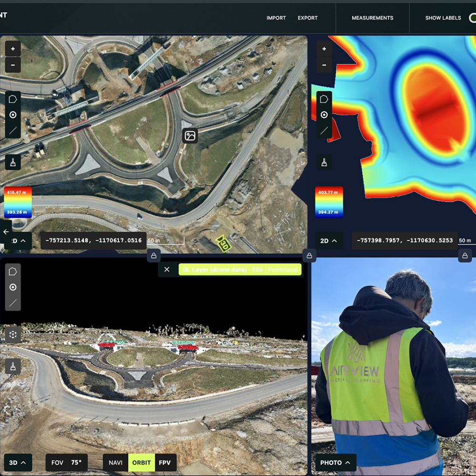This screenshot has width=476, height=476.
Task: Open the PHOTO view mode dropdown
Action: click(336, 463)
